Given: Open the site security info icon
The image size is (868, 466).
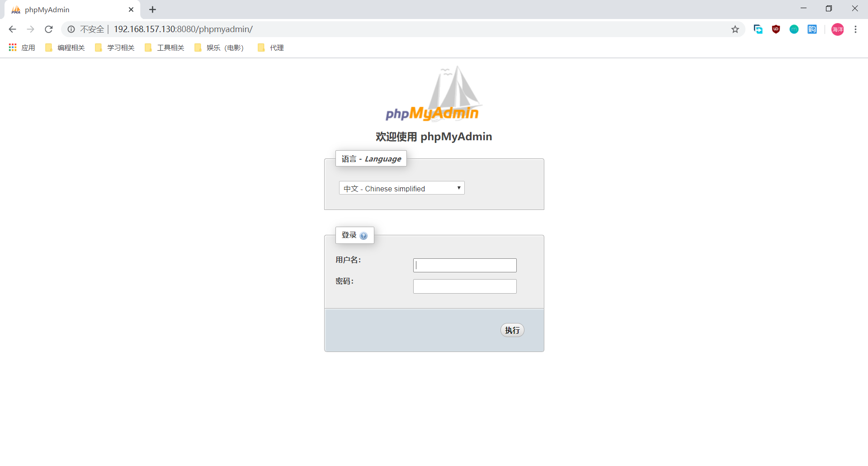Looking at the screenshot, I should (71, 29).
